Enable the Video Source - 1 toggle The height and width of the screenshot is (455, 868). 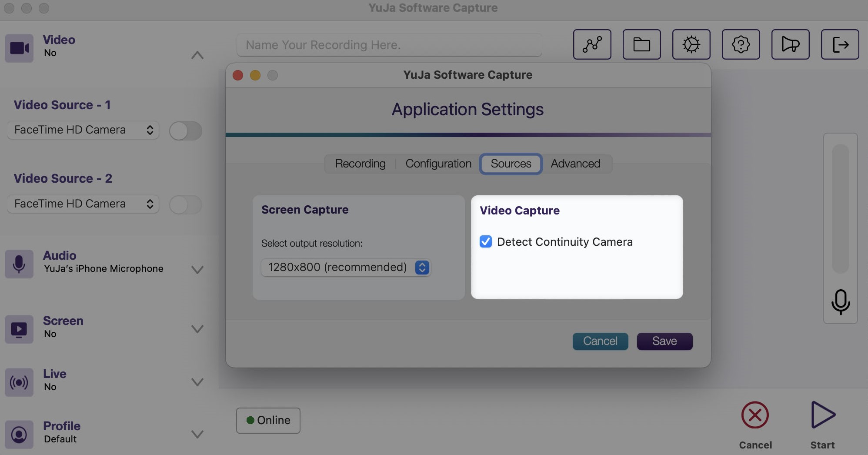(x=186, y=130)
